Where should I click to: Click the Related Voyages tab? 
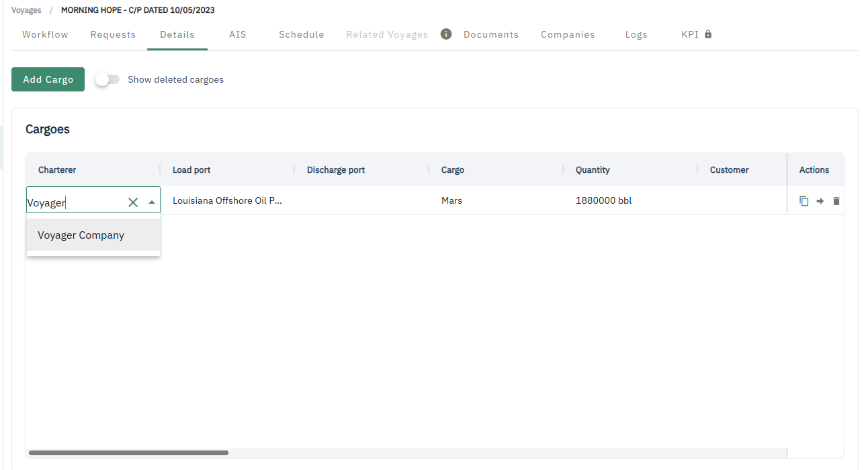tap(387, 34)
